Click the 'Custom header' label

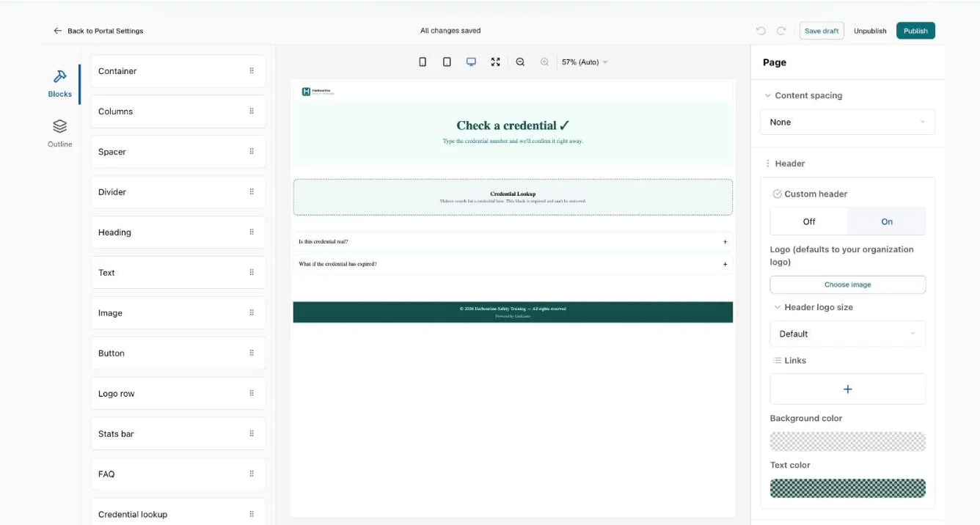pos(816,194)
